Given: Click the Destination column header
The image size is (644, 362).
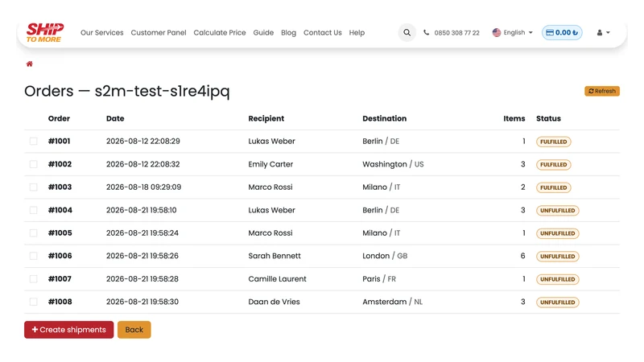Looking at the screenshot, I should pos(385,118).
